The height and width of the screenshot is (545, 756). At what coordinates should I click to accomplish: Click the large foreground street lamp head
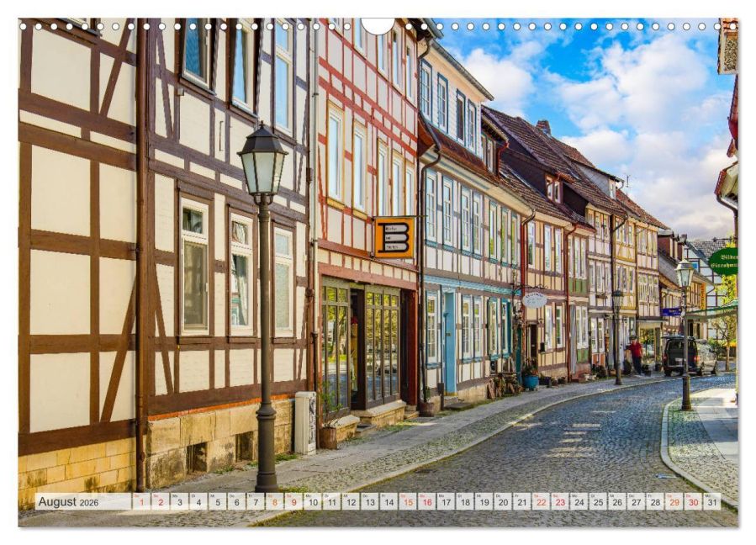coord(262,160)
